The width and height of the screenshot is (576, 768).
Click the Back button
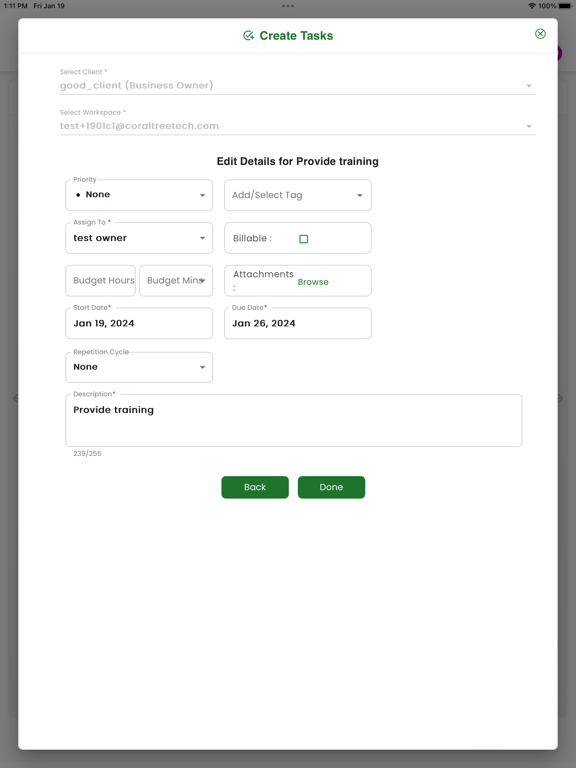coord(255,487)
